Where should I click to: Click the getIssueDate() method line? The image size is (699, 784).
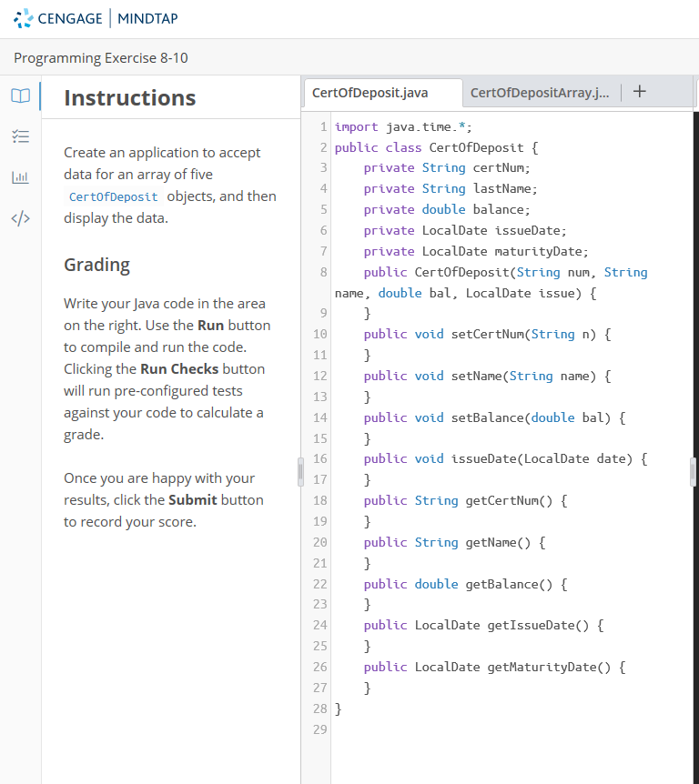tap(483, 626)
